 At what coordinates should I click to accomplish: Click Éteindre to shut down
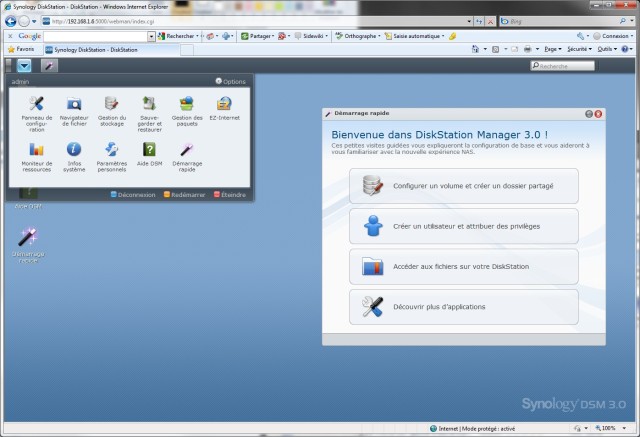pos(230,195)
